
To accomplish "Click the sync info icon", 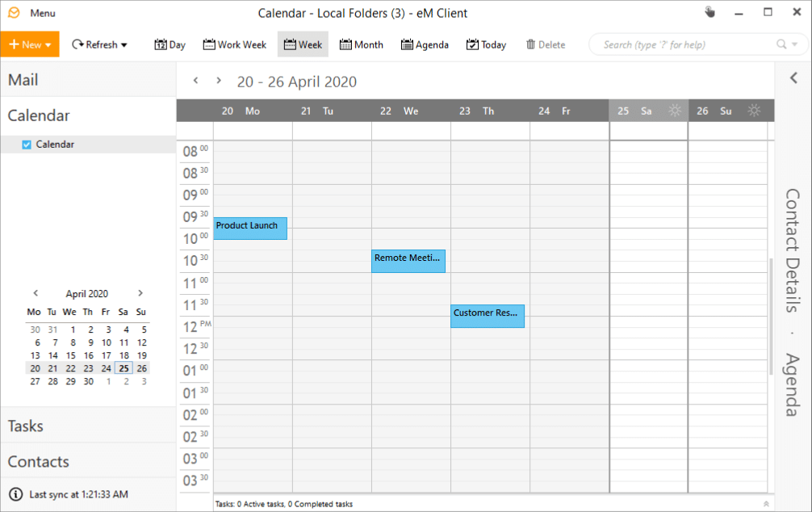I will click(16, 494).
